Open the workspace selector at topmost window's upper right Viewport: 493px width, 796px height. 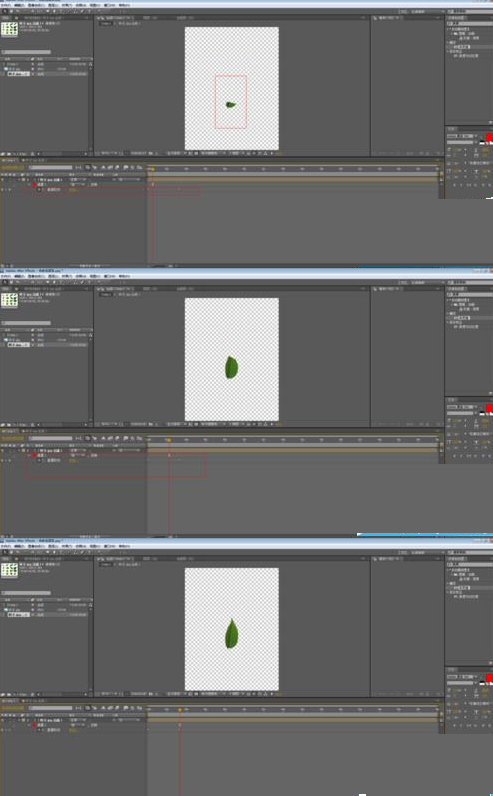pos(417,11)
